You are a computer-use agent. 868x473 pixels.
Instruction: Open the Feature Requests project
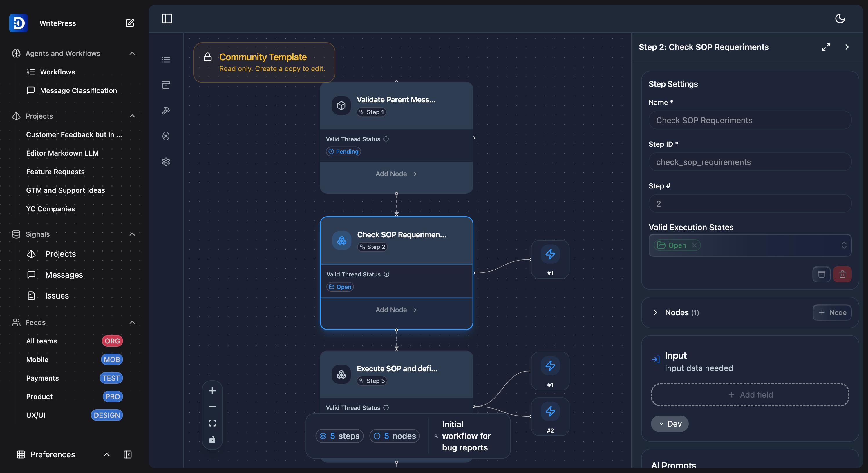(x=55, y=171)
